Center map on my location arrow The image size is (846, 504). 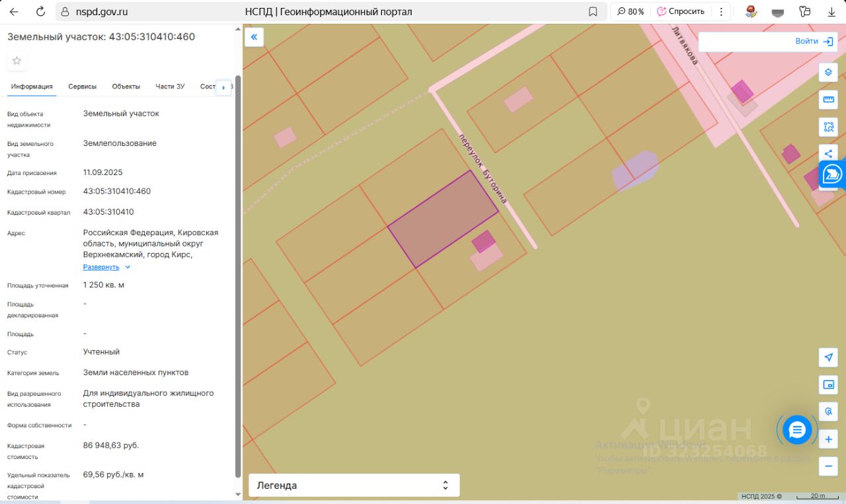828,357
